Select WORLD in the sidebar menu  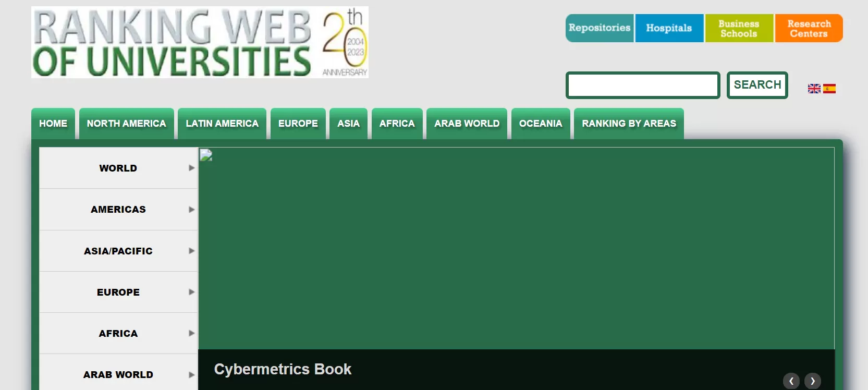[118, 168]
